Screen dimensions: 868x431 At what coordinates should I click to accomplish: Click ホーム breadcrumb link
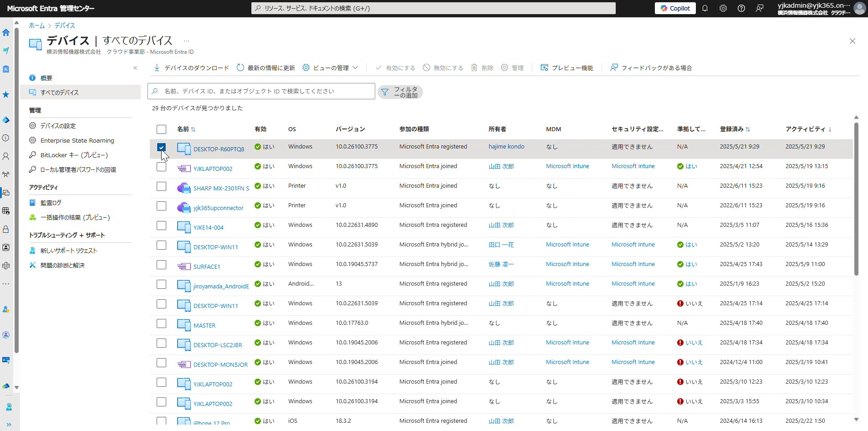pyautogui.click(x=37, y=26)
